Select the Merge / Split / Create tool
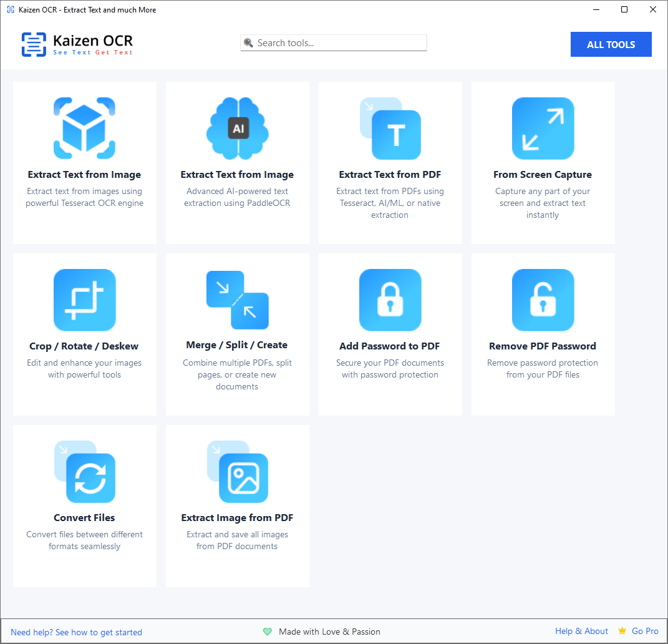The image size is (668, 644). pos(237,334)
